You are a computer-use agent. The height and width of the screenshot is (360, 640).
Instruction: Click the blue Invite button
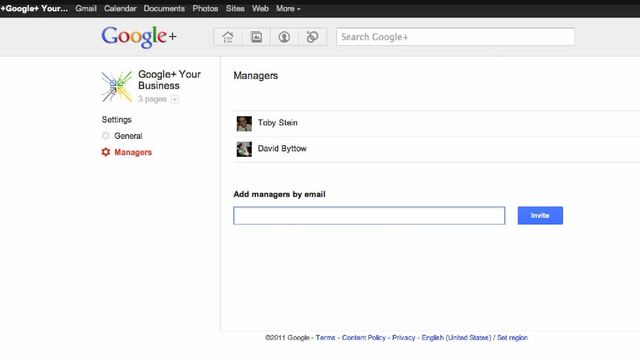coord(540,215)
